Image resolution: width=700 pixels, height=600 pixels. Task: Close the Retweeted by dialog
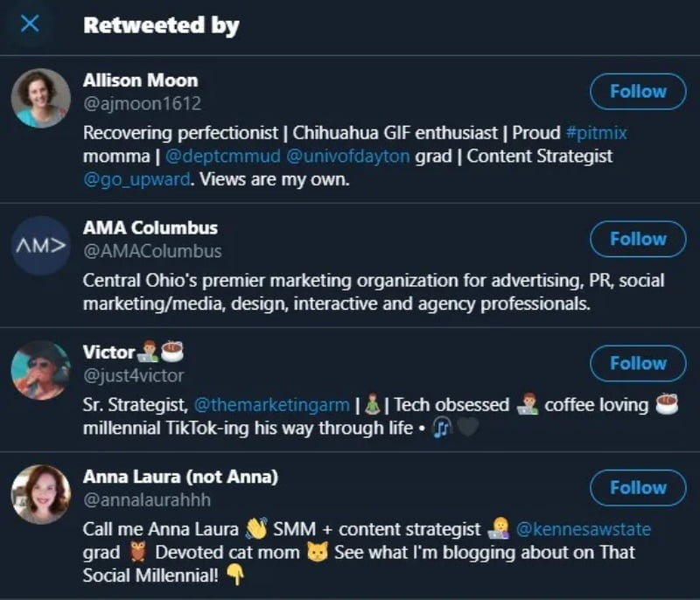point(30,24)
